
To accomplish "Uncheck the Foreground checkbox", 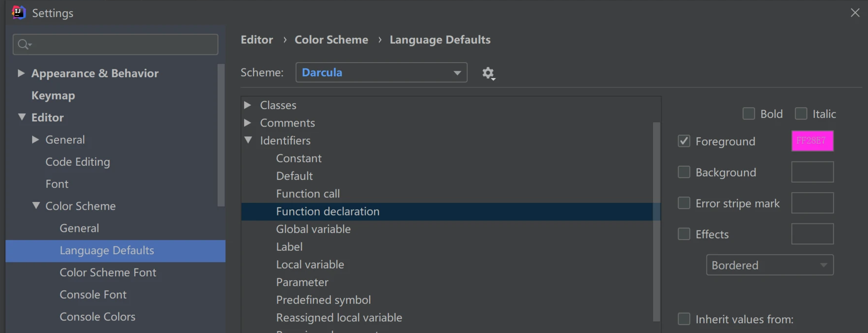I will (x=684, y=141).
